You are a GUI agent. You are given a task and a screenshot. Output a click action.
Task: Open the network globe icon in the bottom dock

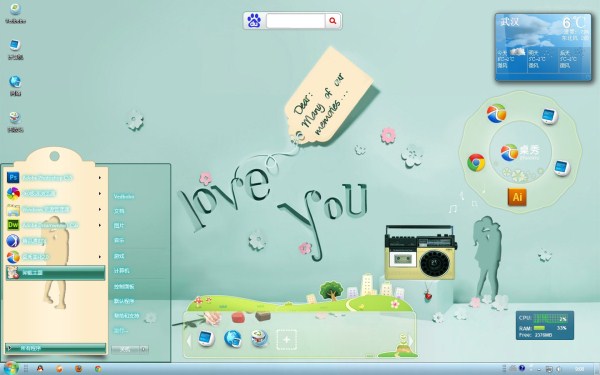(233, 339)
